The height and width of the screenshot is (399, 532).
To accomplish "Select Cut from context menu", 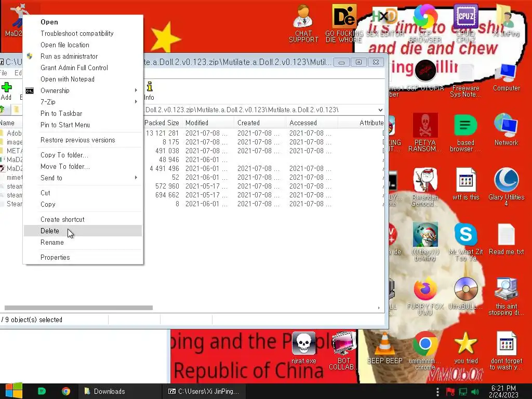I will (x=83, y=193).
